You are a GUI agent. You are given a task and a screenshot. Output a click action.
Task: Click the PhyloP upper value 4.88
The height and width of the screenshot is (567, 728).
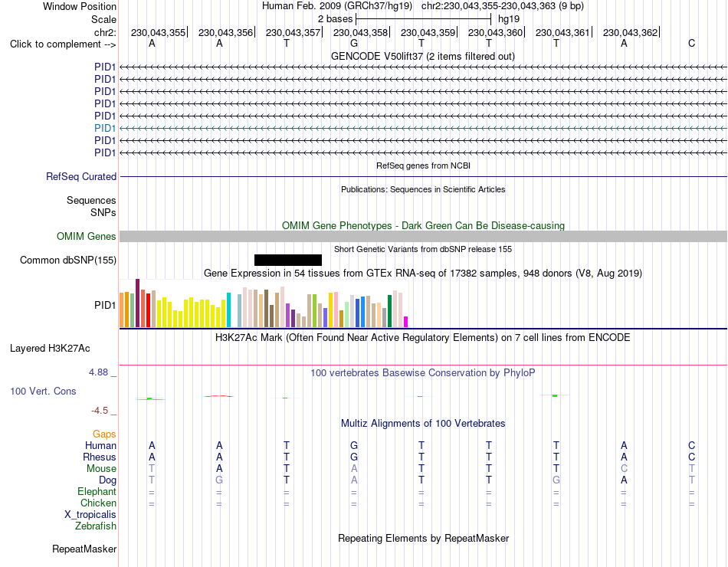[x=98, y=372]
